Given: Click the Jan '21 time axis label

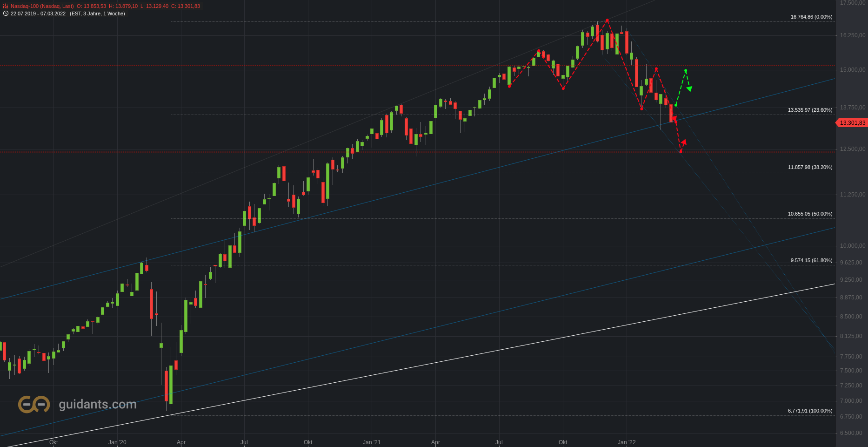Looking at the screenshot, I should click(372, 442).
